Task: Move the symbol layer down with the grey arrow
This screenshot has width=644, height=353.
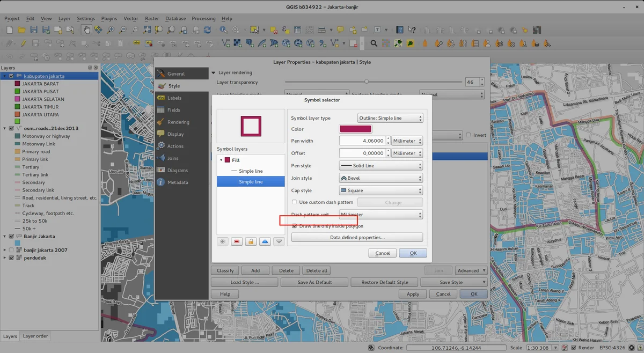Action: click(x=279, y=241)
